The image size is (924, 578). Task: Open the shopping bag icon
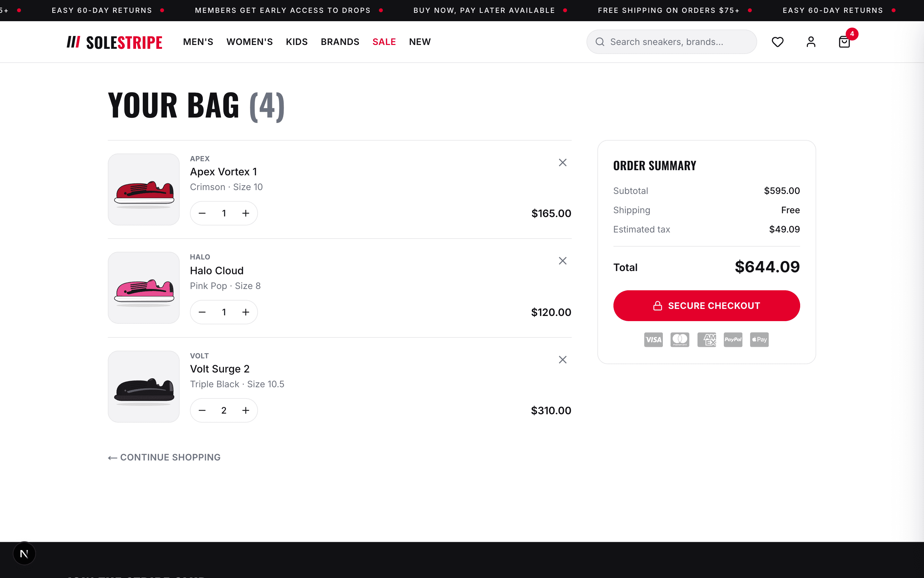click(844, 42)
